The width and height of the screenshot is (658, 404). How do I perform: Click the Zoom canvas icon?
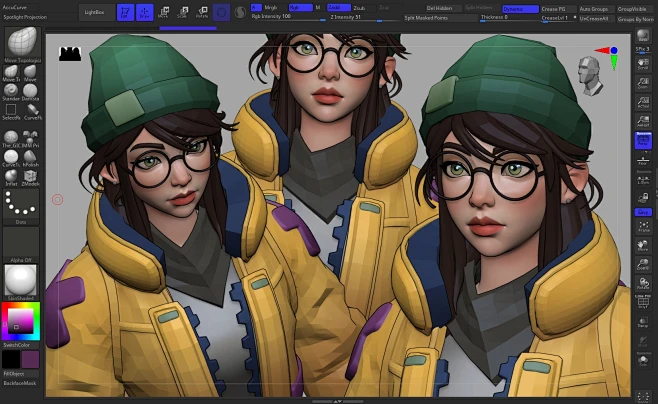643,83
